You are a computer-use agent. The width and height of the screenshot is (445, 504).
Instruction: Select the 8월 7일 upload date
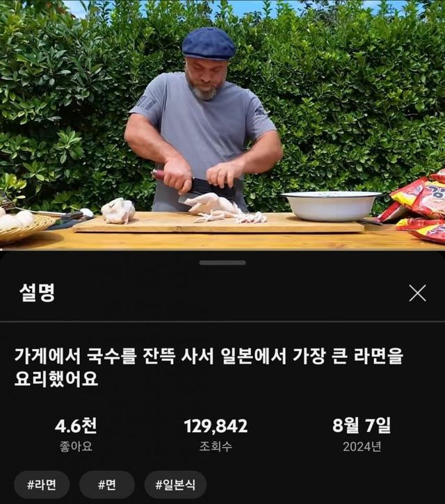[x=362, y=425]
